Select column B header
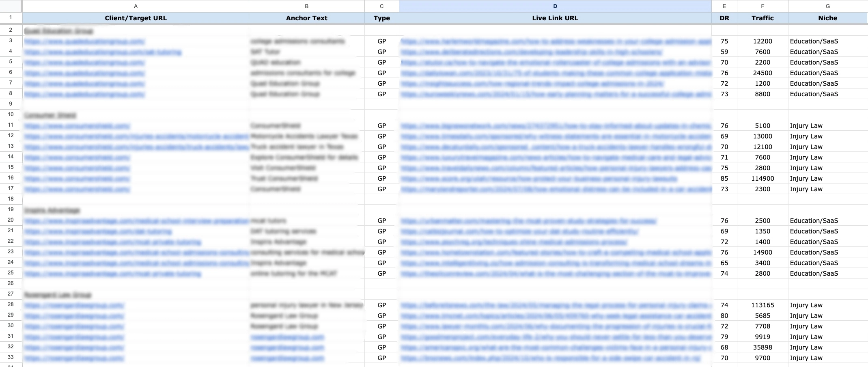Image resolution: width=868 pixels, height=367 pixels. [306, 6]
